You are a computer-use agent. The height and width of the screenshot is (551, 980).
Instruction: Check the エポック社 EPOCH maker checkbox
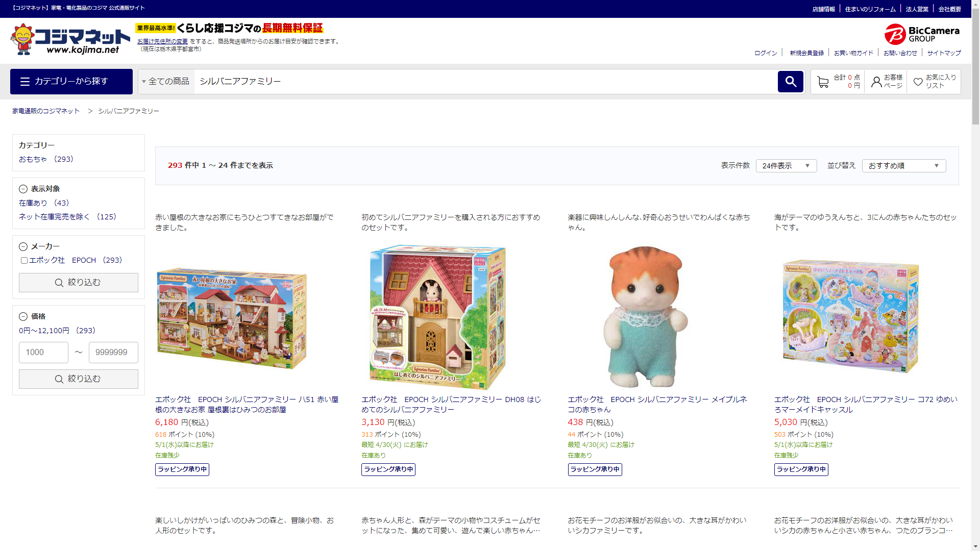[x=24, y=260]
